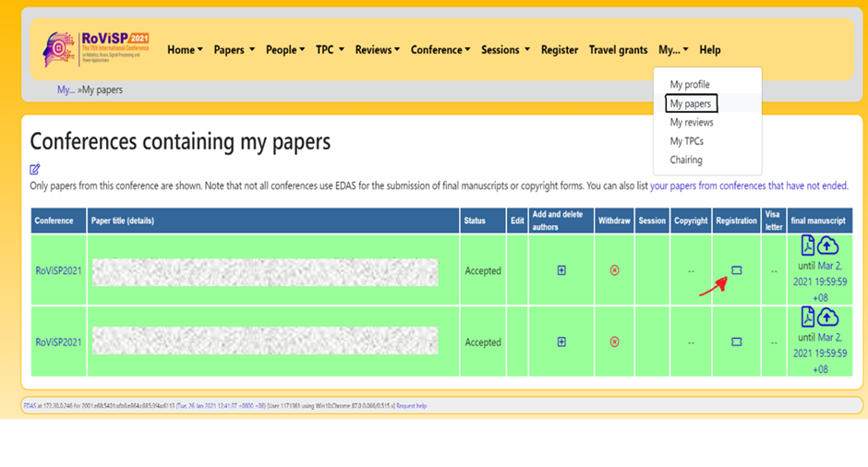This screenshot has width=868, height=467.
Task: Click the My... breadcrumb link
Action: tap(66, 90)
